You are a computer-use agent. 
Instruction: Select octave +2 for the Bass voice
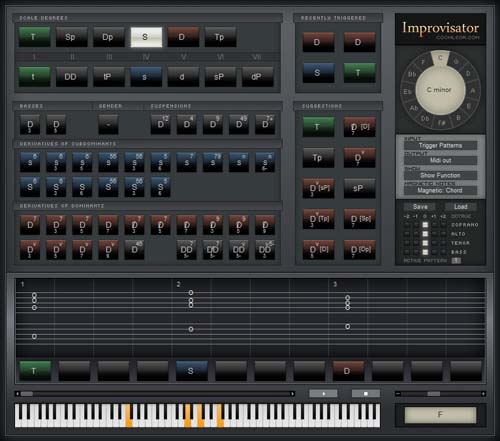pyautogui.click(x=444, y=252)
